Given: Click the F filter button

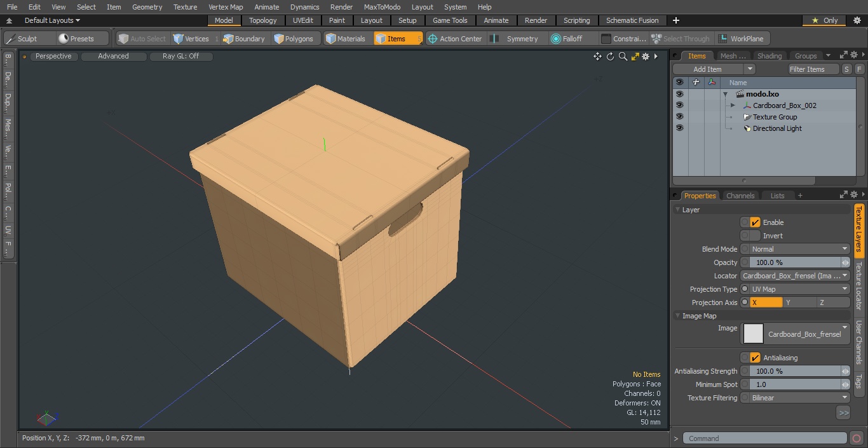Looking at the screenshot, I should click(859, 69).
